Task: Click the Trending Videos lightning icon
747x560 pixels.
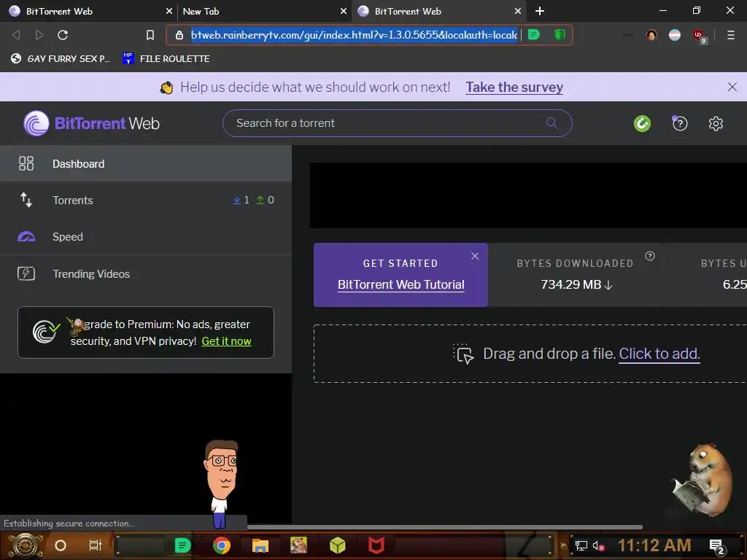Action: click(x=26, y=273)
